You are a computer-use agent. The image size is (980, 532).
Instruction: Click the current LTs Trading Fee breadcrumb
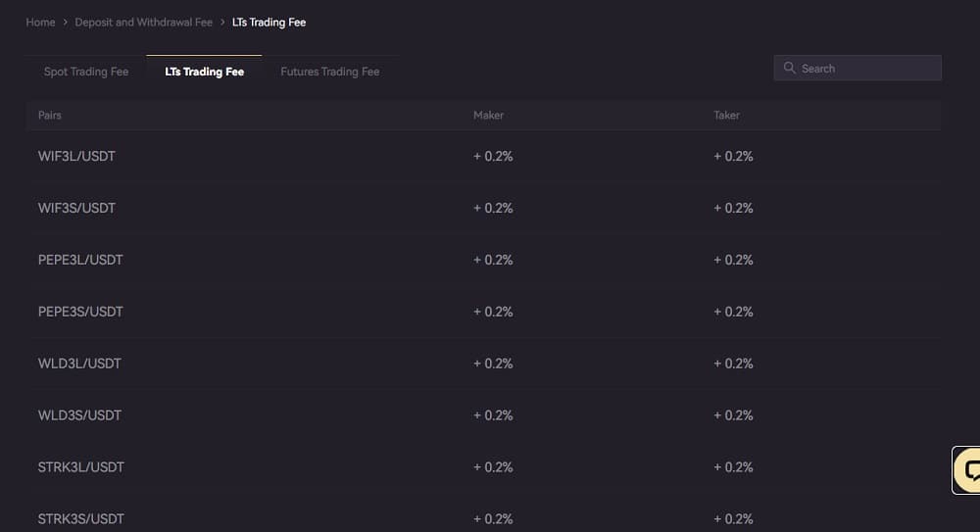pos(269,22)
